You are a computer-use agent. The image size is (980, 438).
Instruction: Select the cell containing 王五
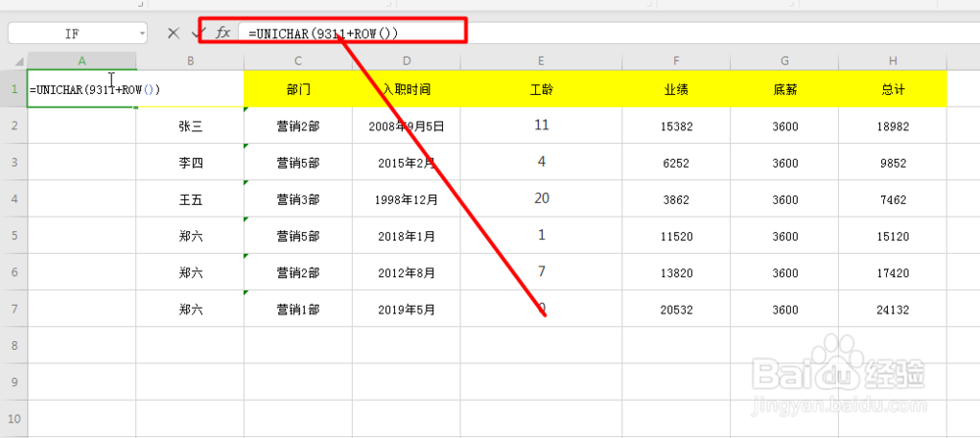point(190,199)
